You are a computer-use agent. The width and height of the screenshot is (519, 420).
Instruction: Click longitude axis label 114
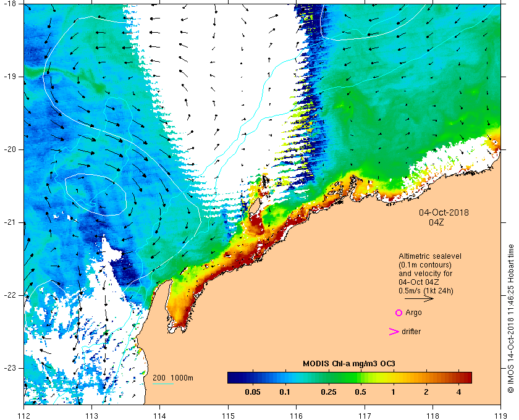[160, 416]
